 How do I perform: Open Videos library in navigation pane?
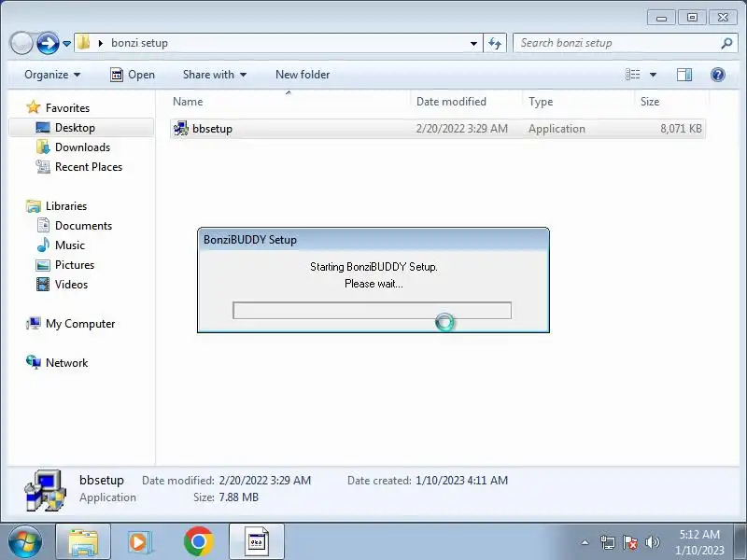71,285
